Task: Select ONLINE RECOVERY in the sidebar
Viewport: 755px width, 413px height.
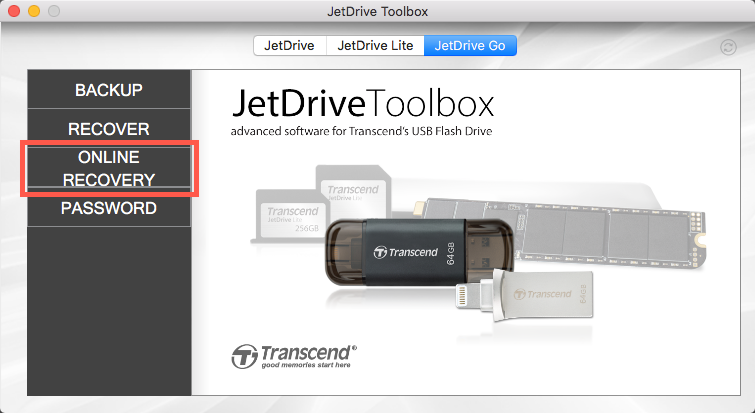Action: 109,169
